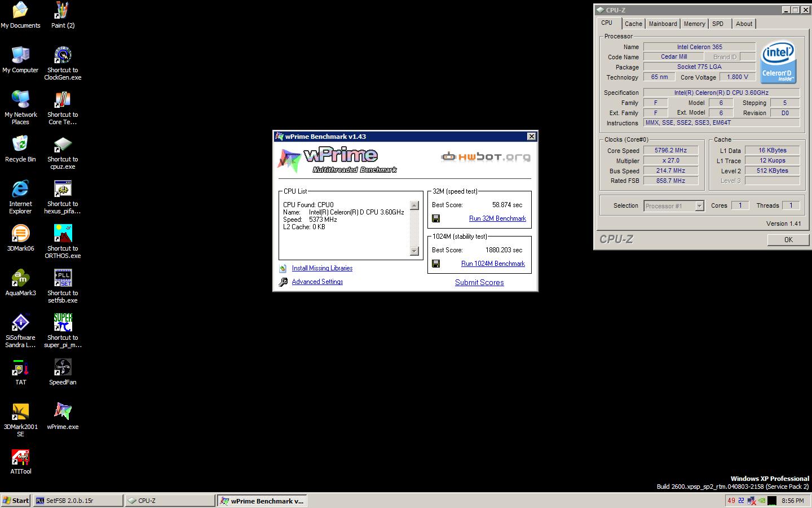
Task: Click the system tray clock
Action: 793,501
